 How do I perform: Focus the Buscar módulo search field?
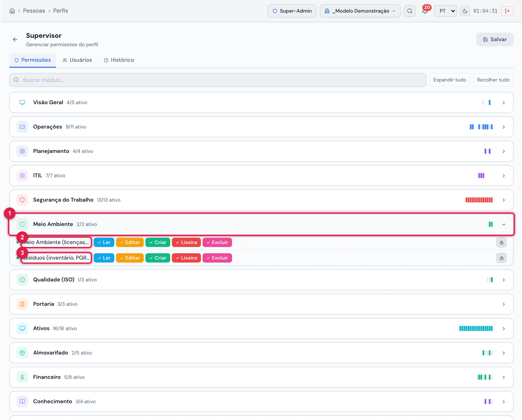(218, 80)
